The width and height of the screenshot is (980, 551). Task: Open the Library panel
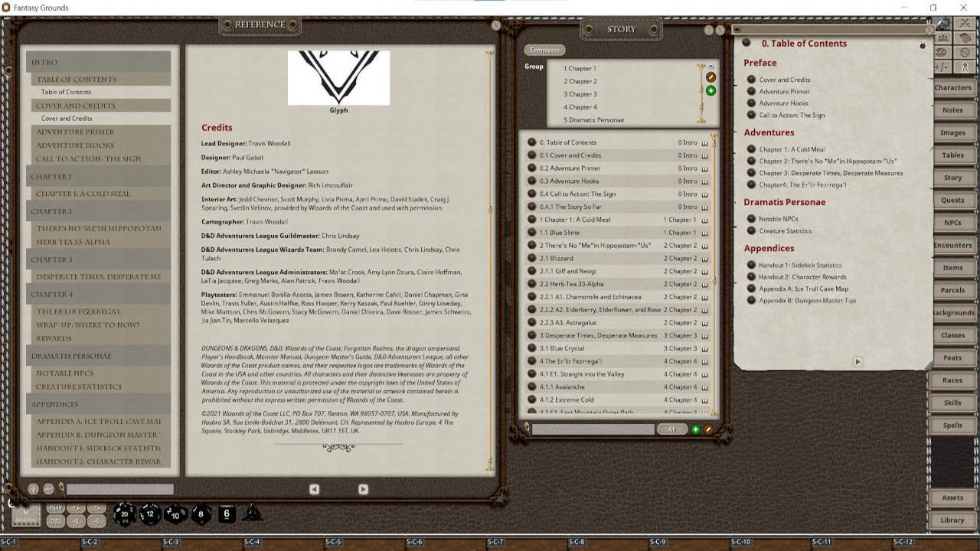(x=952, y=520)
